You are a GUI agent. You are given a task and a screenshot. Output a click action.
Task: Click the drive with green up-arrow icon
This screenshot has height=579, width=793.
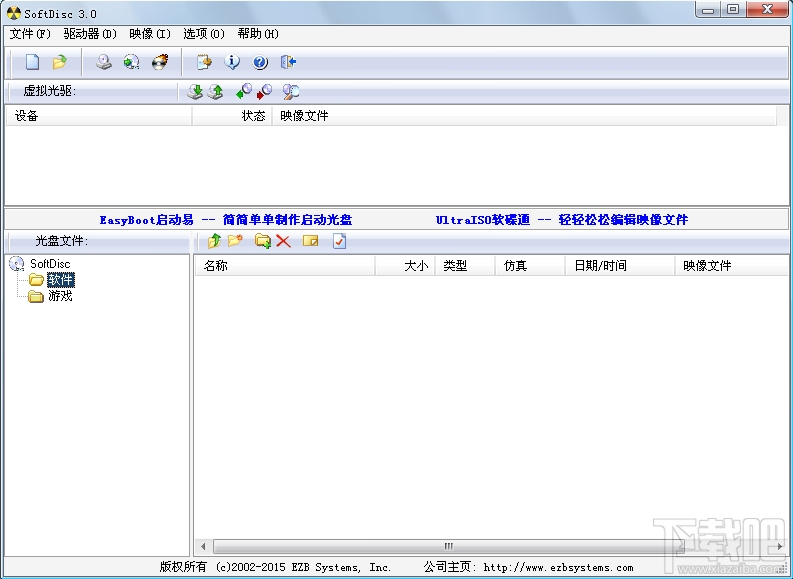point(215,92)
